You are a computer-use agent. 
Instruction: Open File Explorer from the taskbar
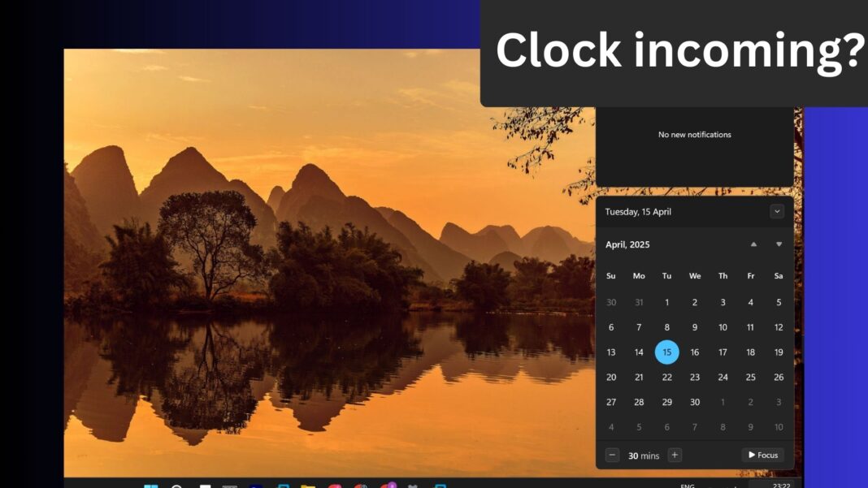308,486
